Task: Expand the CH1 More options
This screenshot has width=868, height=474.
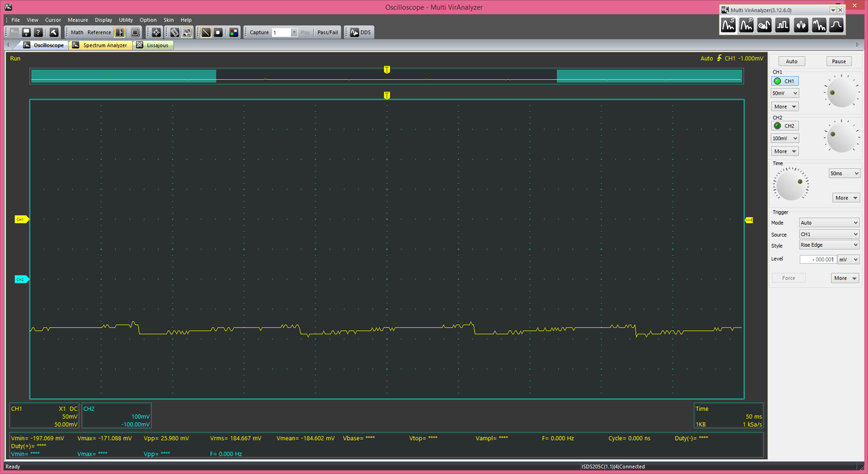Action: tap(785, 106)
